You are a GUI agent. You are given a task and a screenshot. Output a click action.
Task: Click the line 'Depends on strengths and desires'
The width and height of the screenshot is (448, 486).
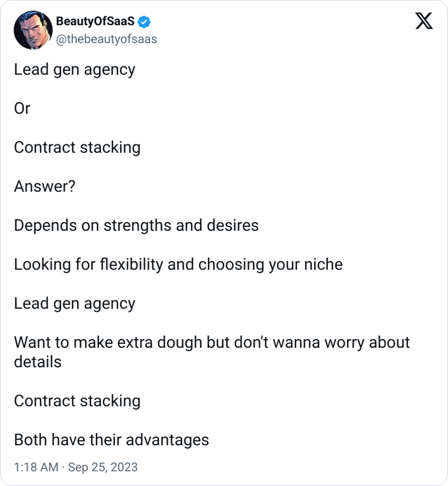click(x=136, y=225)
